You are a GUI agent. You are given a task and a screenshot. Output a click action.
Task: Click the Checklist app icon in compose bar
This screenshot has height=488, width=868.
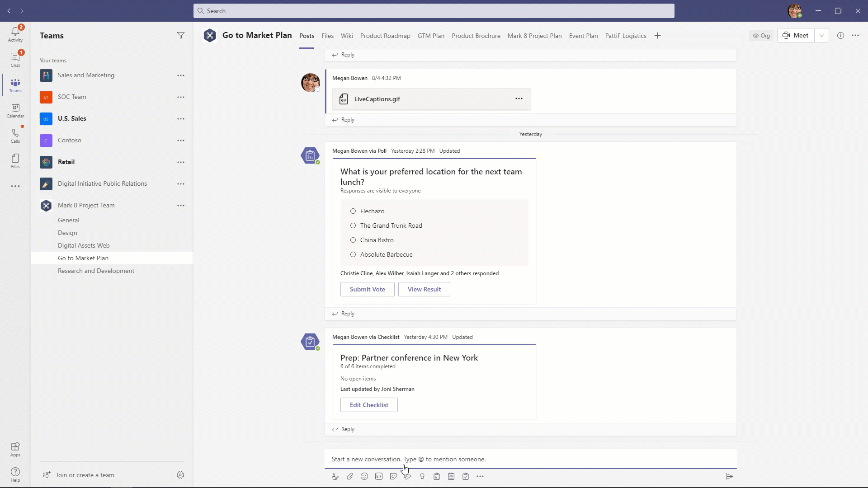pos(466,476)
